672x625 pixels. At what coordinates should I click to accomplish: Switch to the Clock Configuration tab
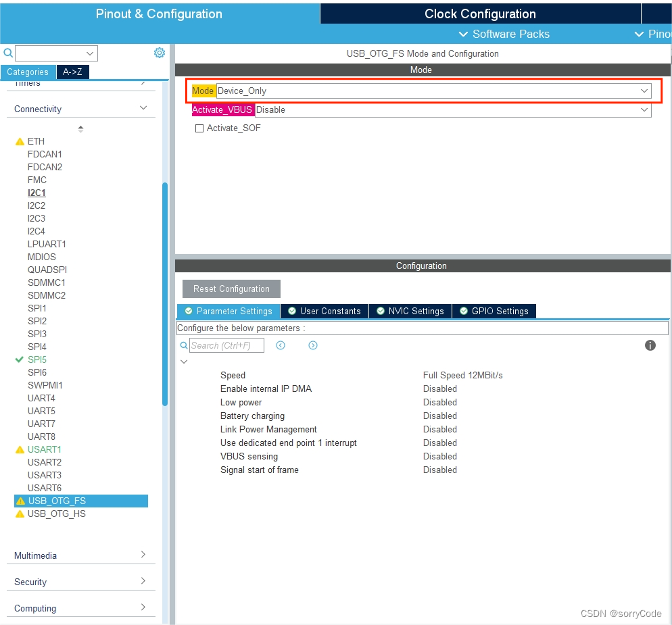point(480,14)
